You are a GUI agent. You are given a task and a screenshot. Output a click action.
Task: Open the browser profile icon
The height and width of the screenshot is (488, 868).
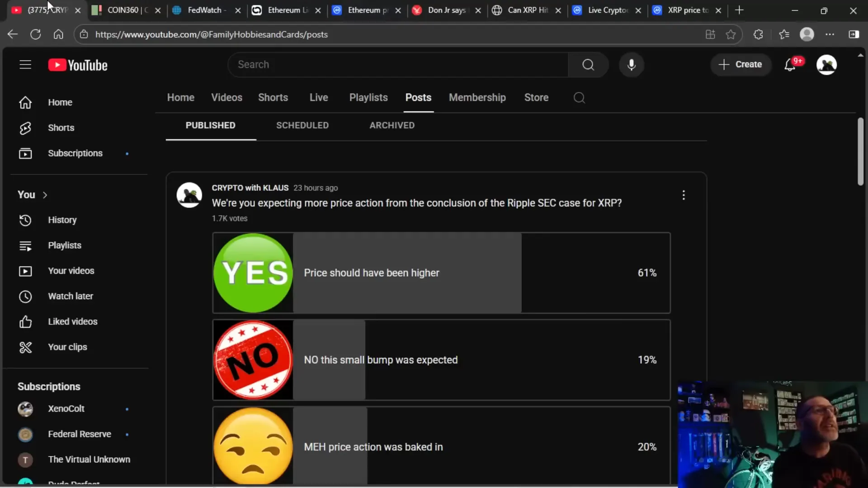coord(807,34)
